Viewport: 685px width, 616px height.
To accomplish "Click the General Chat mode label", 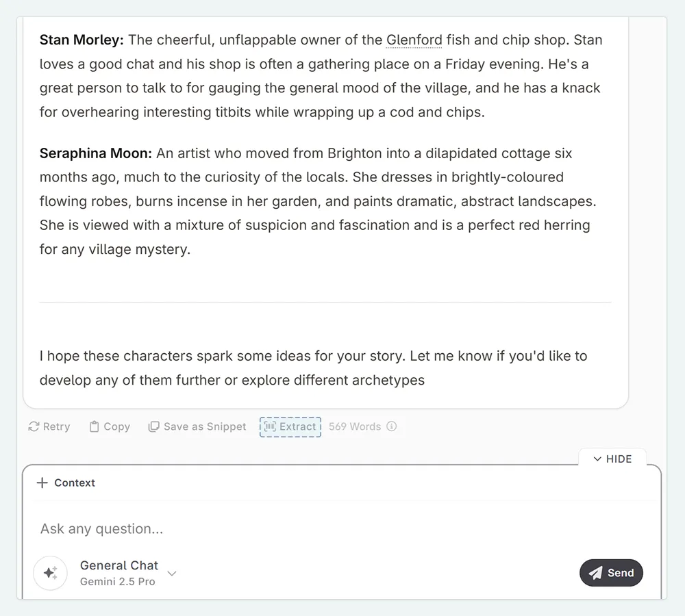I will pyautogui.click(x=119, y=565).
